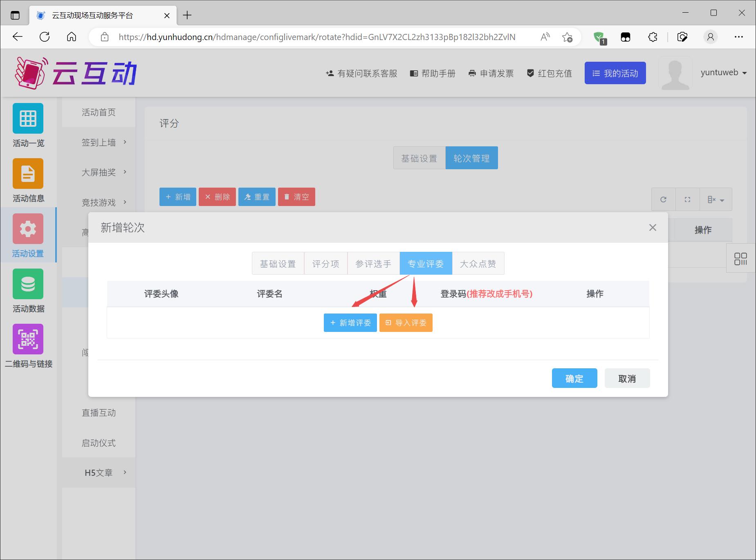Expand the yuntuweb user menu

(723, 73)
